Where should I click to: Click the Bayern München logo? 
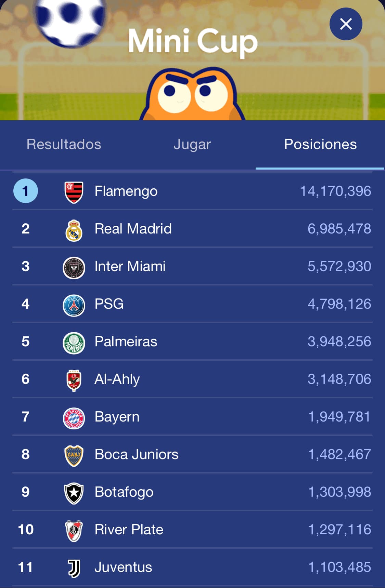click(x=74, y=418)
